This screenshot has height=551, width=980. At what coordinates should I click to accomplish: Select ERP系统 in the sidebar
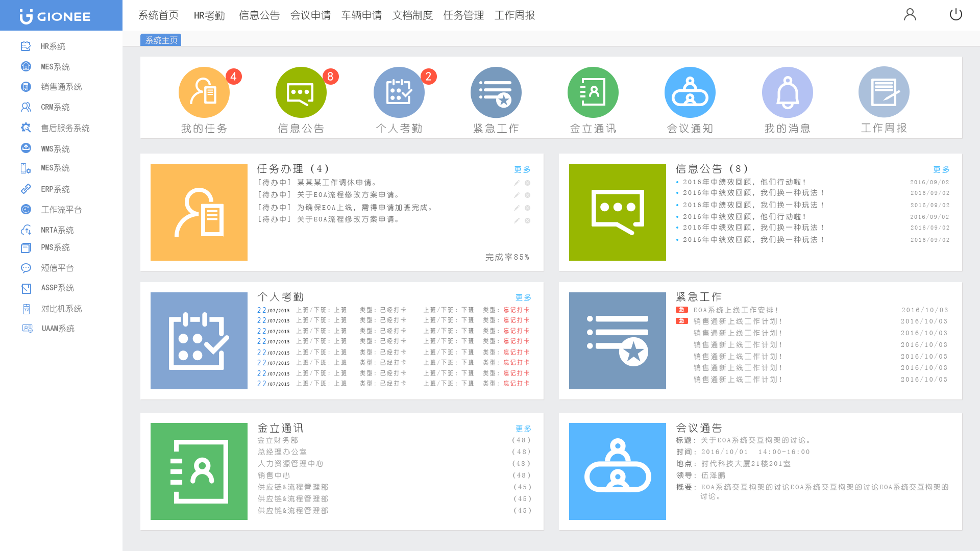(x=53, y=189)
